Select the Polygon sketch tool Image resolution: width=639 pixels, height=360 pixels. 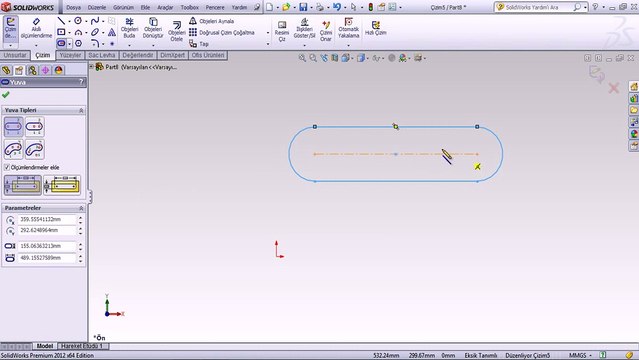click(78, 43)
